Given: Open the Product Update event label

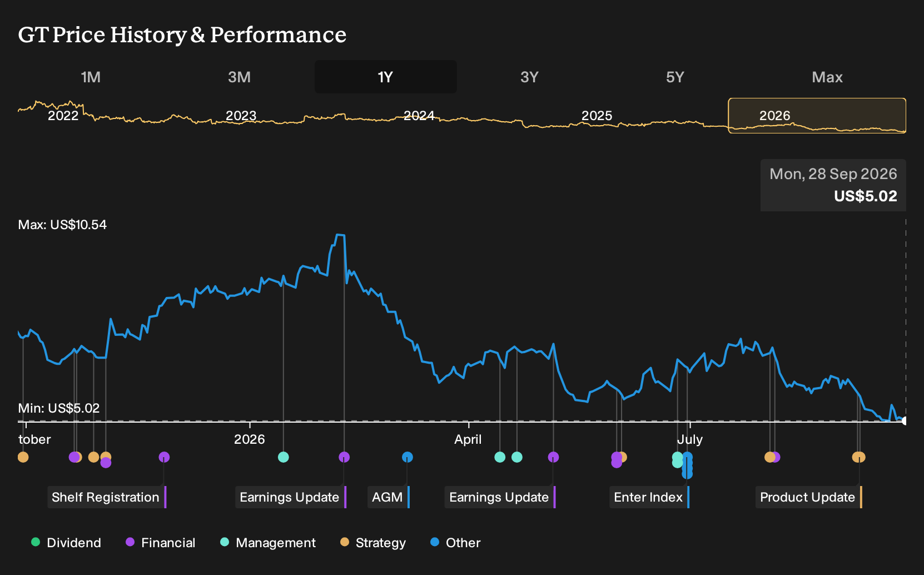Looking at the screenshot, I should tap(809, 497).
